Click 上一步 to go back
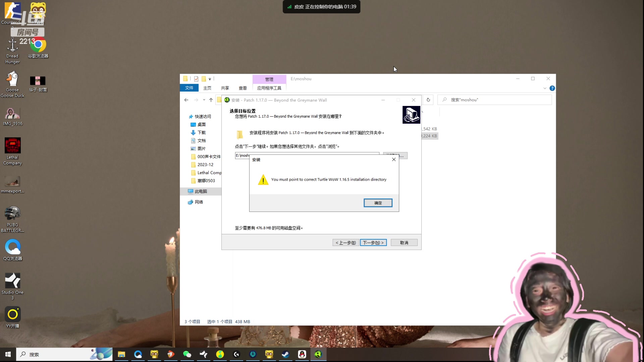This screenshot has width=644, height=362. tap(345, 242)
